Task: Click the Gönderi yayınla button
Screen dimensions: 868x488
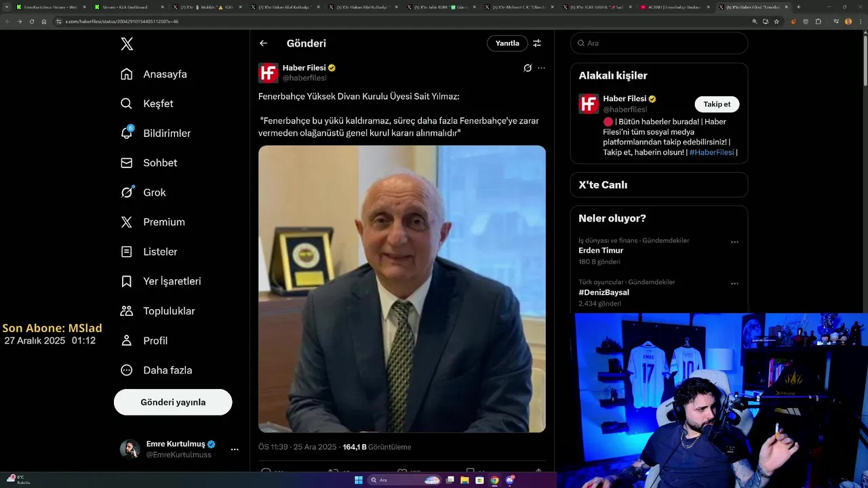Action: click(173, 402)
